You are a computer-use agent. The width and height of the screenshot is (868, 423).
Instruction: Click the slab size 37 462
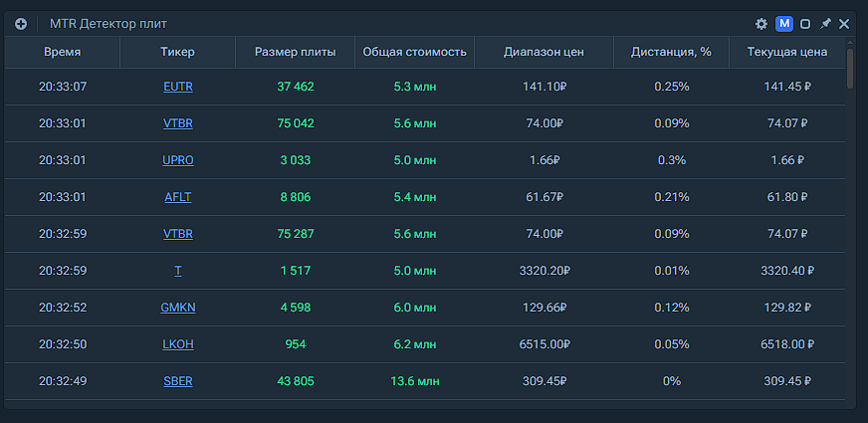(x=296, y=87)
